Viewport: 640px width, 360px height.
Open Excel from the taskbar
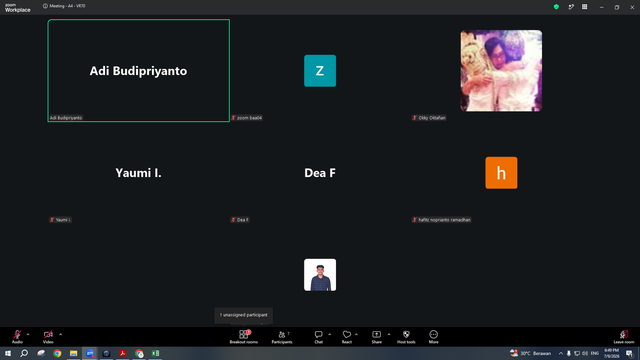[x=155, y=353]
